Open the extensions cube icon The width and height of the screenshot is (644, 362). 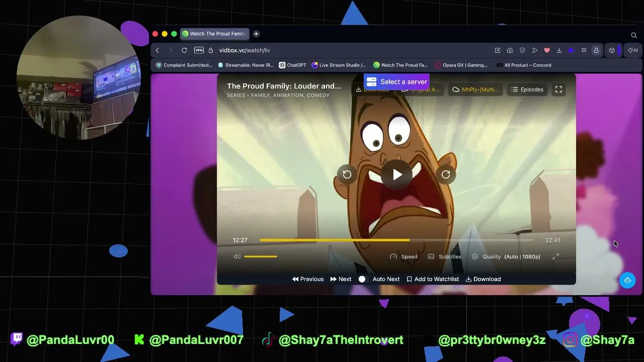click(612, 50)
